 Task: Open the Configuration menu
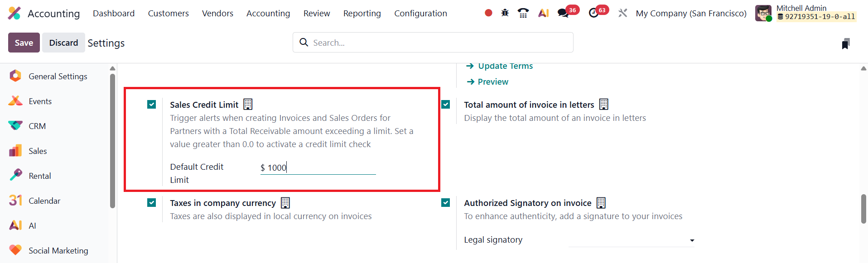pos(420,14)
